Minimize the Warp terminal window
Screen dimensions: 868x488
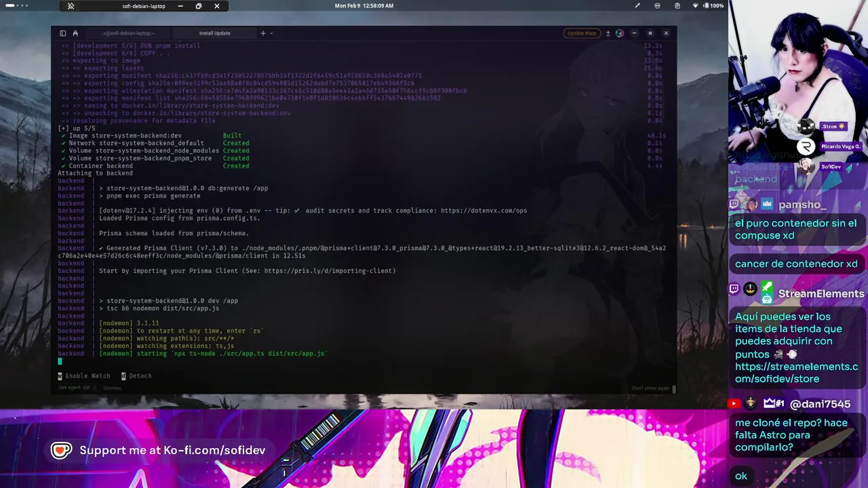634,33
